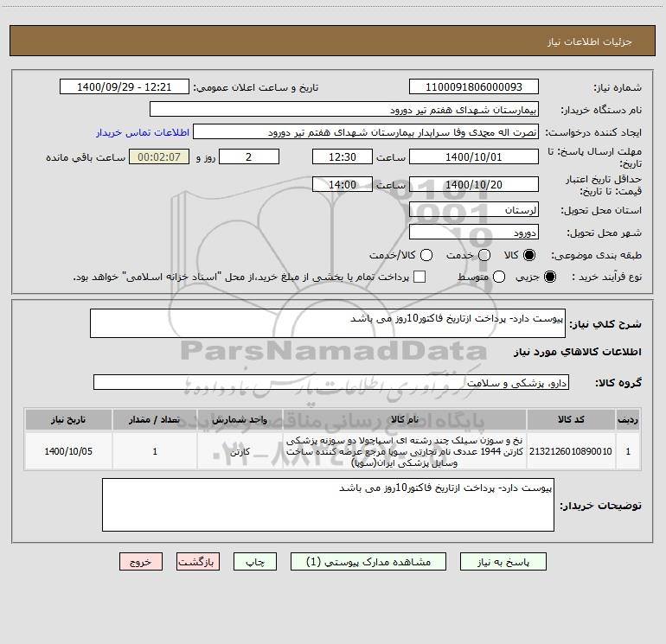The image size is (666, 644).
Task: Click the پاسخ به نیاز button
Action: point(503,562)
